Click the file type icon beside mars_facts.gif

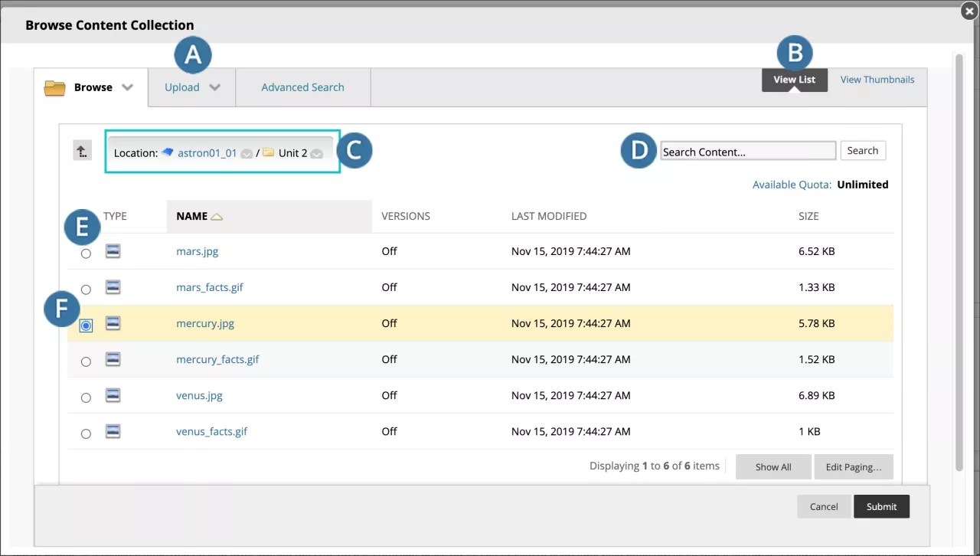point(113,286)
